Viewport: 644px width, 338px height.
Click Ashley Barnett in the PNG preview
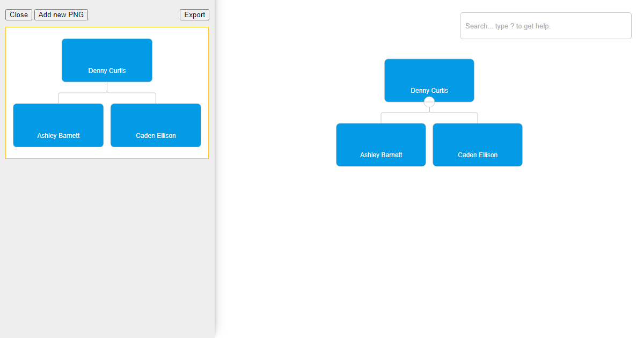[x=58, y=125]
